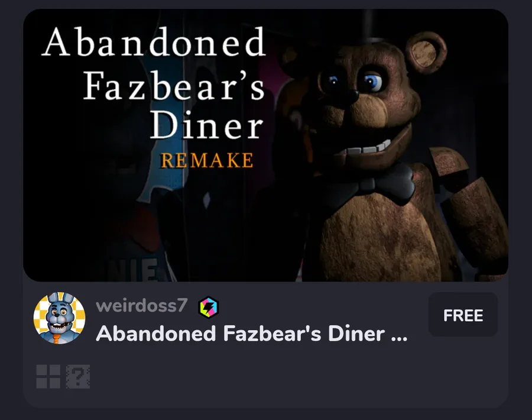Viewport: 532px width, 420px height.
Task: Click the orange REMAKE text on the thumbnail
Action: pyautogui.click(x=207, y=160)
